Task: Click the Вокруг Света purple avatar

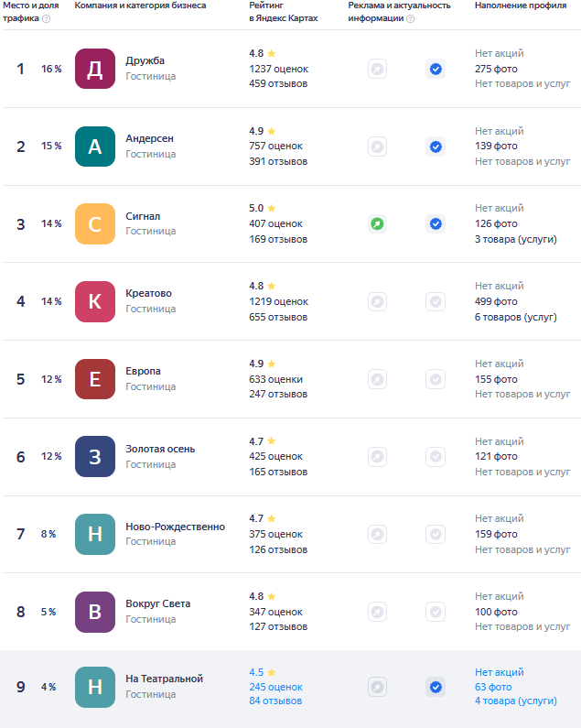Action: 95,612
